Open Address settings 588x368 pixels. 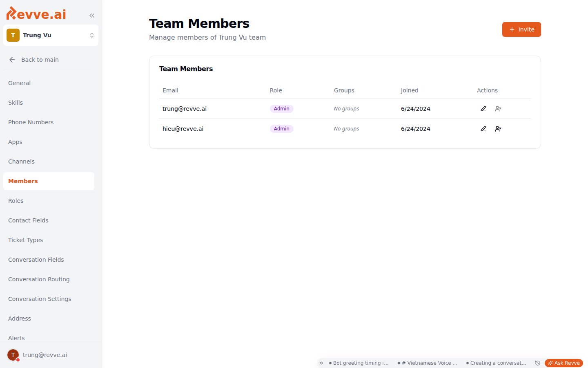[x=49, y=319]
